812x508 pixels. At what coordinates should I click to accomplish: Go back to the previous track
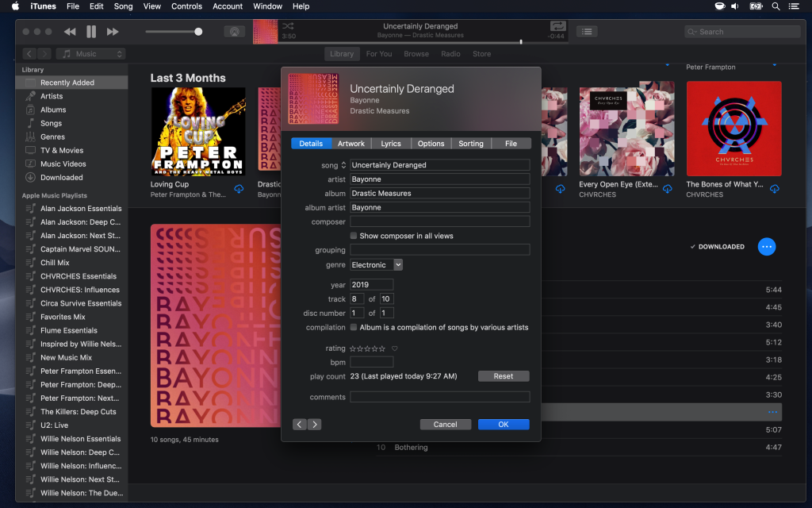70,32
